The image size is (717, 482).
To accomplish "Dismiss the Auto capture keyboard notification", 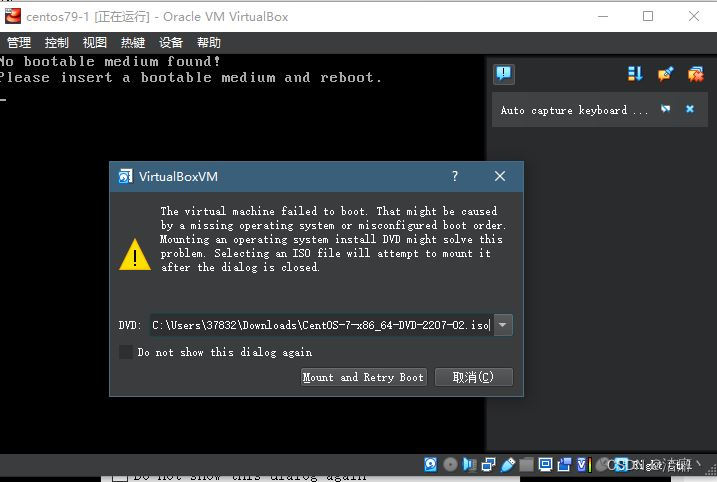I will 690,109.
